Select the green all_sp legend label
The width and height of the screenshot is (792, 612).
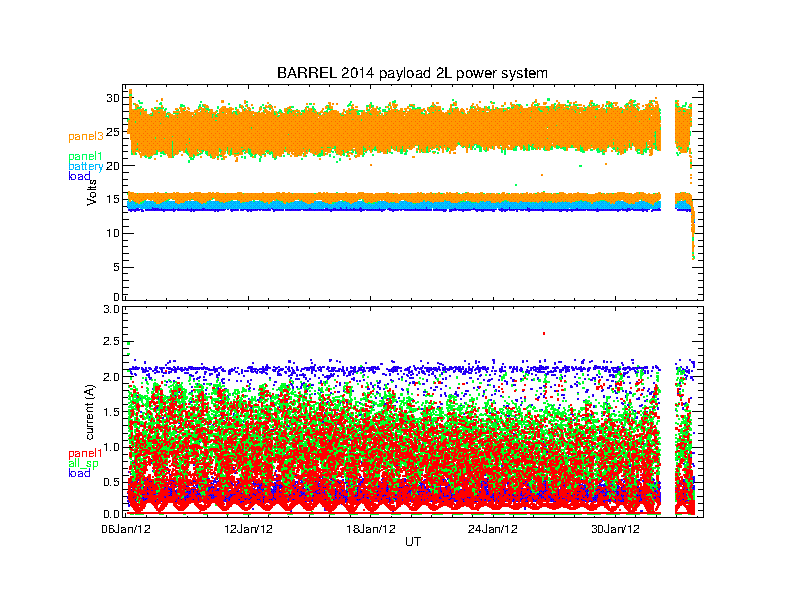[x=83, y=463]
